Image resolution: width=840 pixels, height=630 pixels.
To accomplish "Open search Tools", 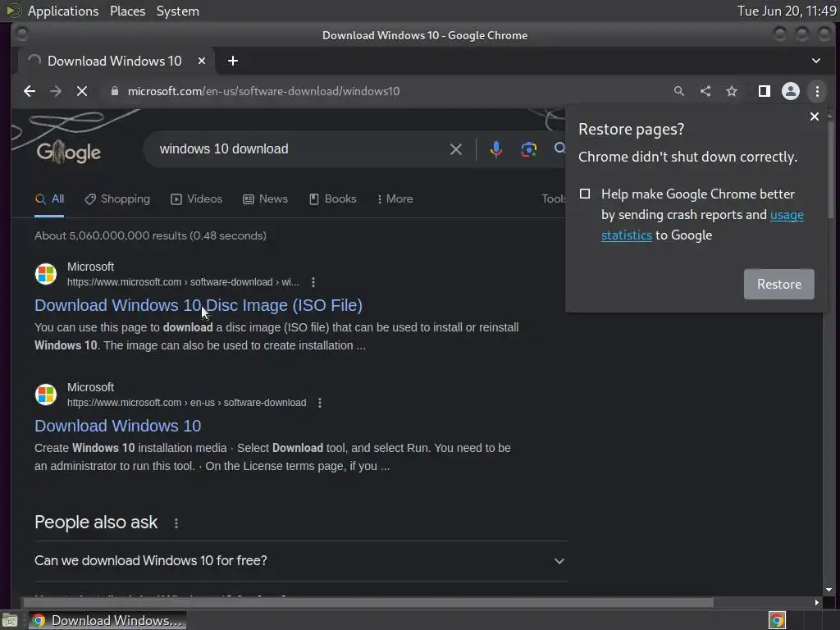I will click(x=554, y=199).
